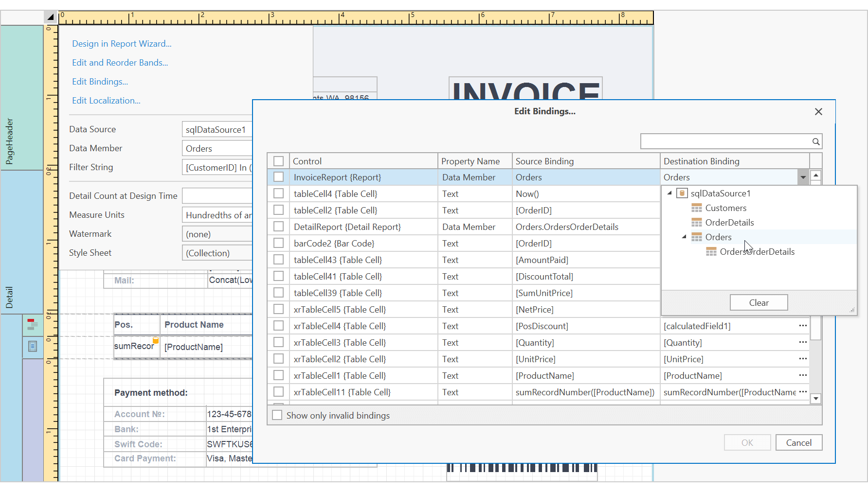Check the InvoiceReport {Report} row checkbox
This screenshot has width=868, height=492.
[278, 177]
